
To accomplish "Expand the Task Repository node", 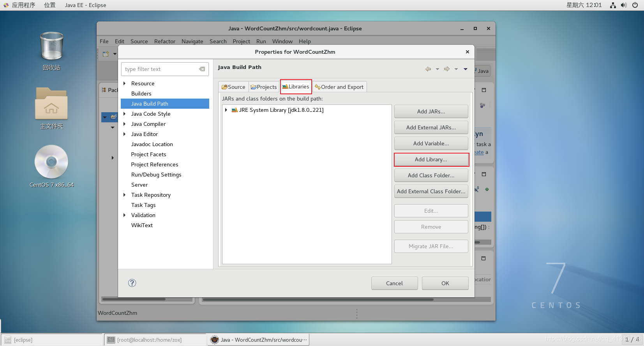I will pos(124,195).
